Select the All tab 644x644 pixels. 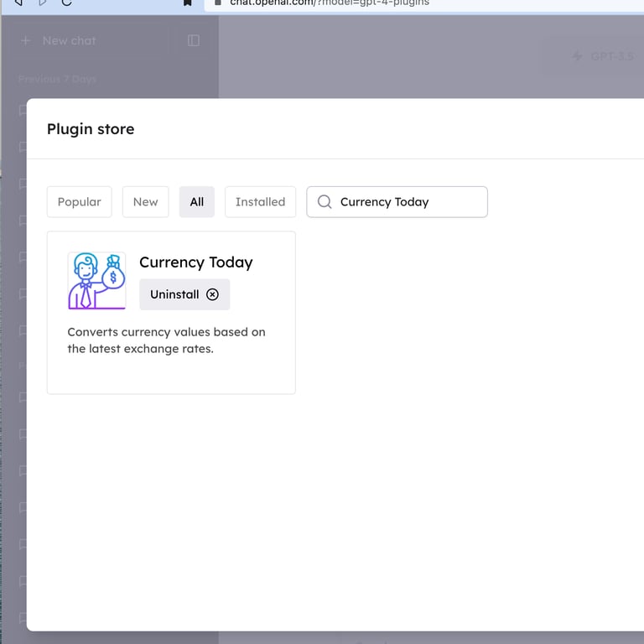pyautogui.click(x=197, y=201)
